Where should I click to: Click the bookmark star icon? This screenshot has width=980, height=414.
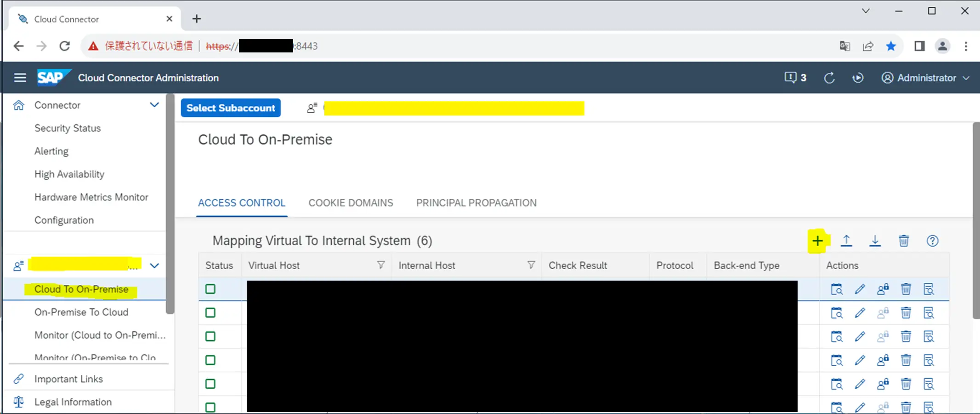click(x=891, y=46)
